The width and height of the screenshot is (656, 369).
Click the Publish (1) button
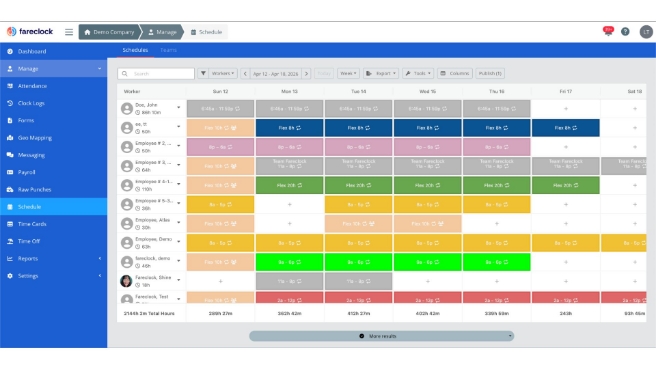tap(490, 73)
